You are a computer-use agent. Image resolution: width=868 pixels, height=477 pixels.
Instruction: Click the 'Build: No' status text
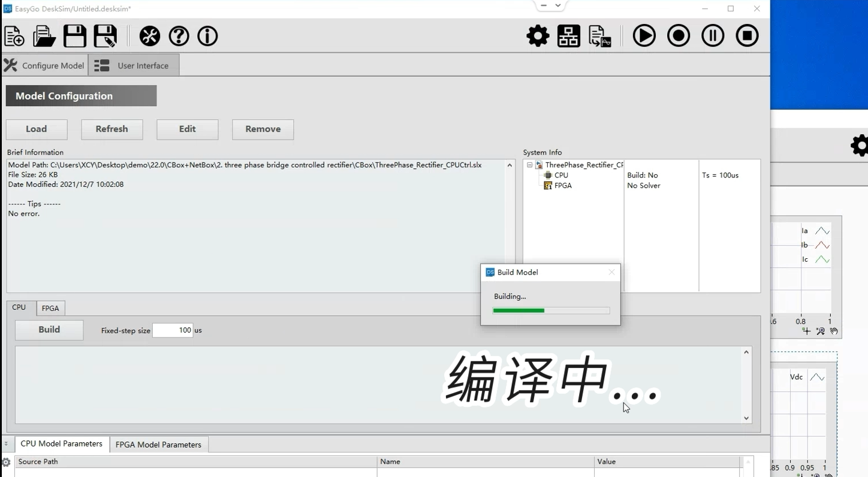[x=643, y=176]
